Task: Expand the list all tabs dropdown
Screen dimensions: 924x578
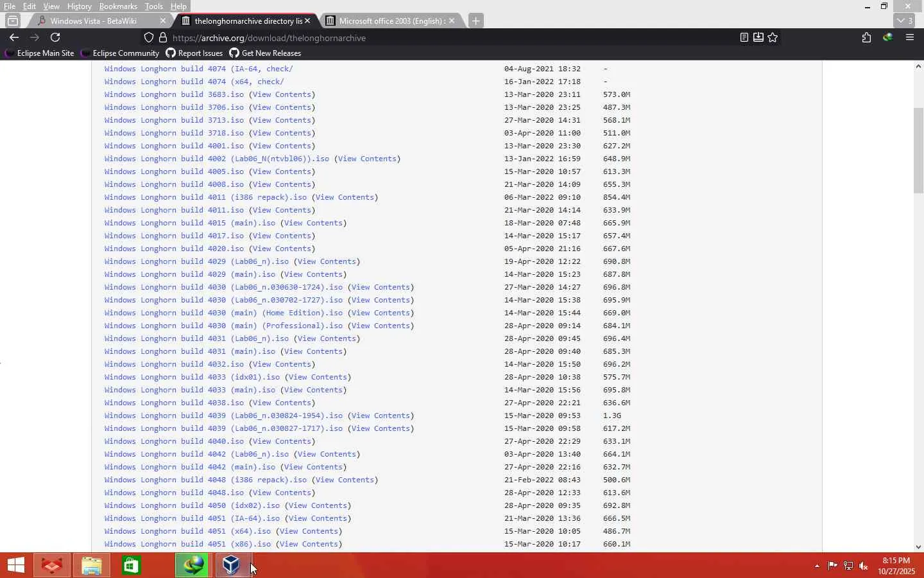Action: 905,21
